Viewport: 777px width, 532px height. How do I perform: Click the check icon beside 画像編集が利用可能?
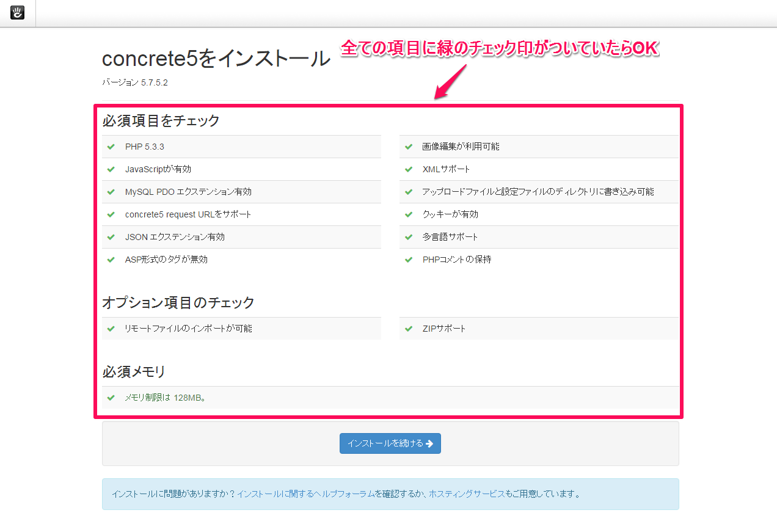pos(409,147)
